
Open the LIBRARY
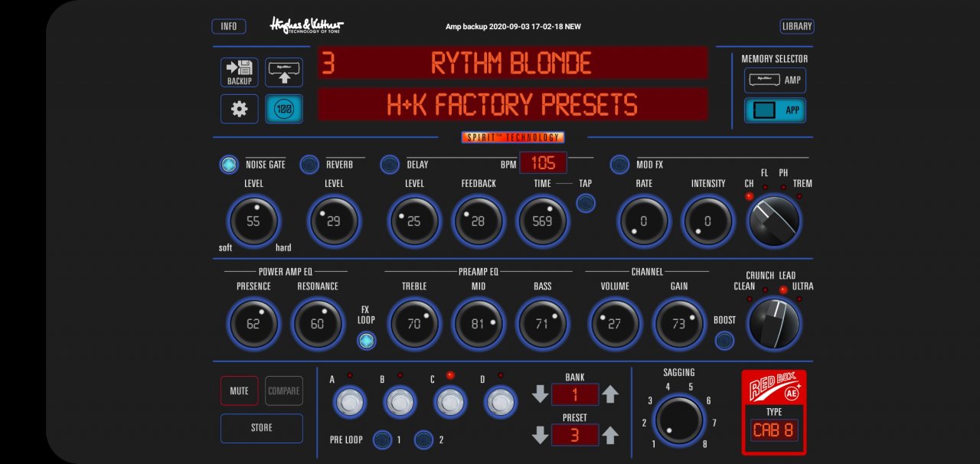[x=797, y=26]
